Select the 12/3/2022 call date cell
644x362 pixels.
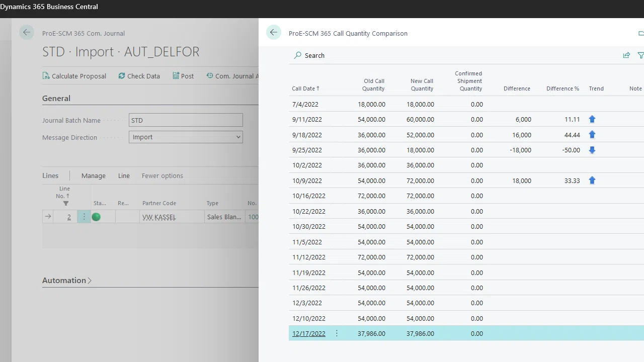click(x=307, y=303)
